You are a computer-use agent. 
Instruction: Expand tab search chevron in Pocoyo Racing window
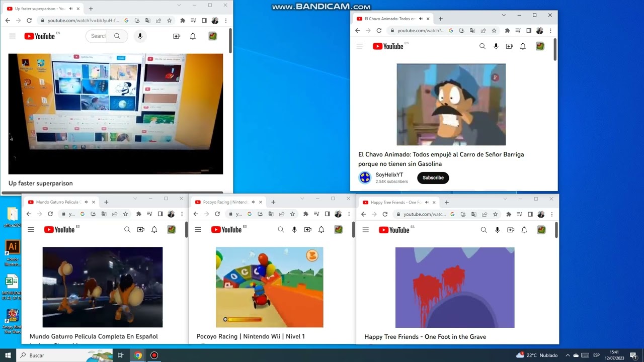[302, 199]
